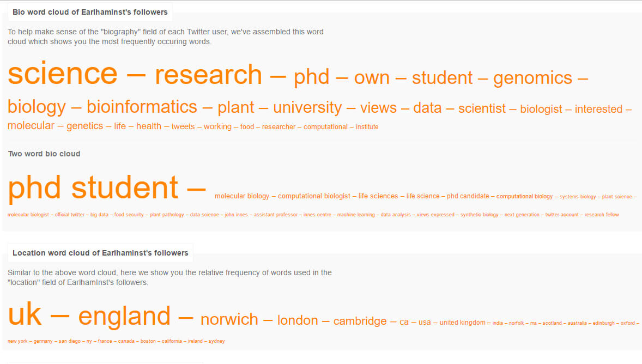Click 'molecular biology' in two word cloud
The width and height of the screenshot is (642, 364).
point(242,196)
